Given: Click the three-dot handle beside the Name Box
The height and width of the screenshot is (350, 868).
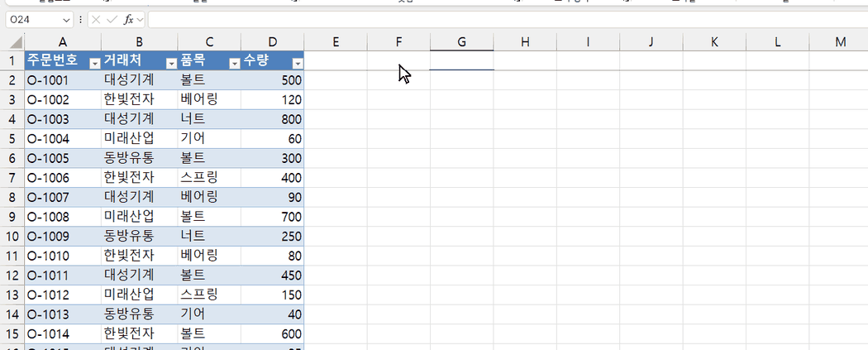Looking at the screenshot, I should pyautogui.click(x=81, y=20).
